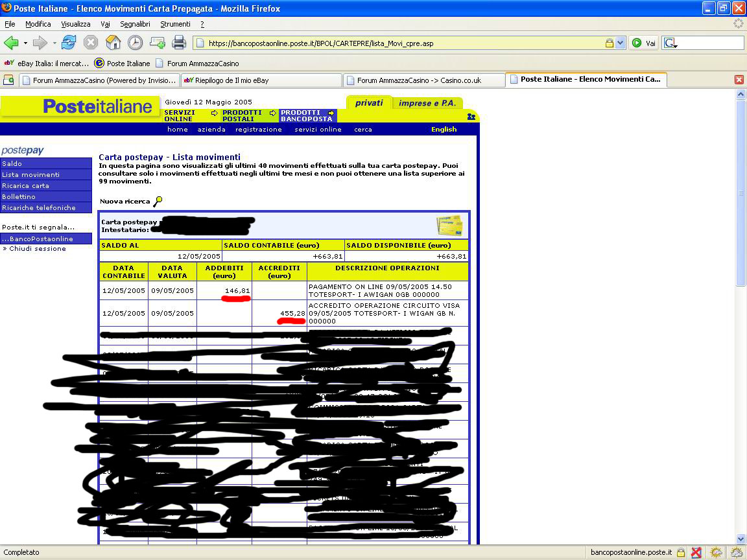Click the vertical scrollbar down arrow

(x=741, y=539)
